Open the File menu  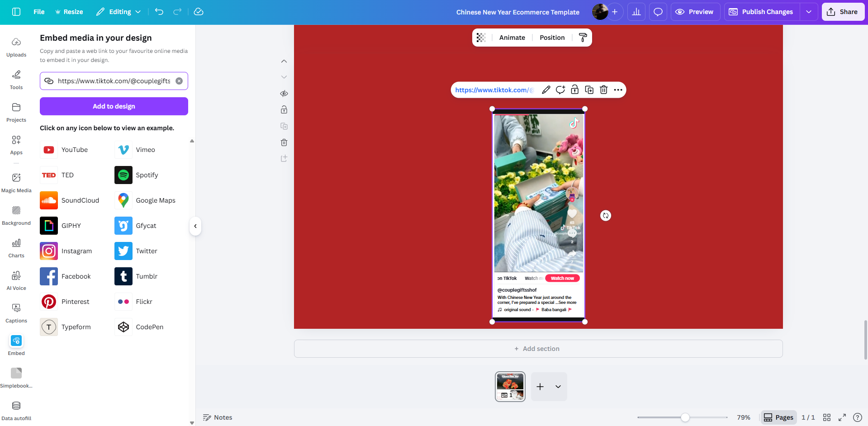pos(38,12)
